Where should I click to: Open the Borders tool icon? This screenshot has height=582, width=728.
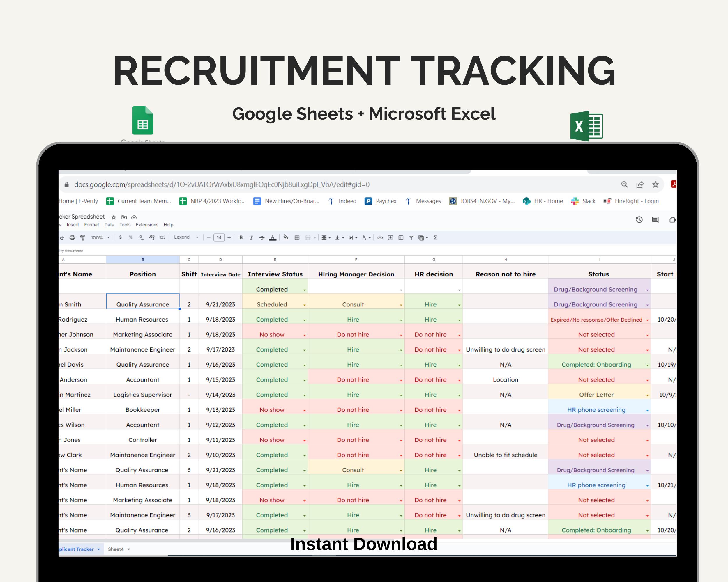coord(298,237)
